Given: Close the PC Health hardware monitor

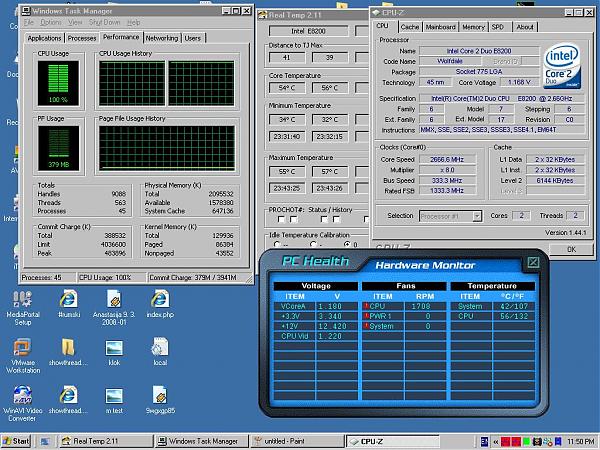Looking at the screenshot, I should [532, 263].
